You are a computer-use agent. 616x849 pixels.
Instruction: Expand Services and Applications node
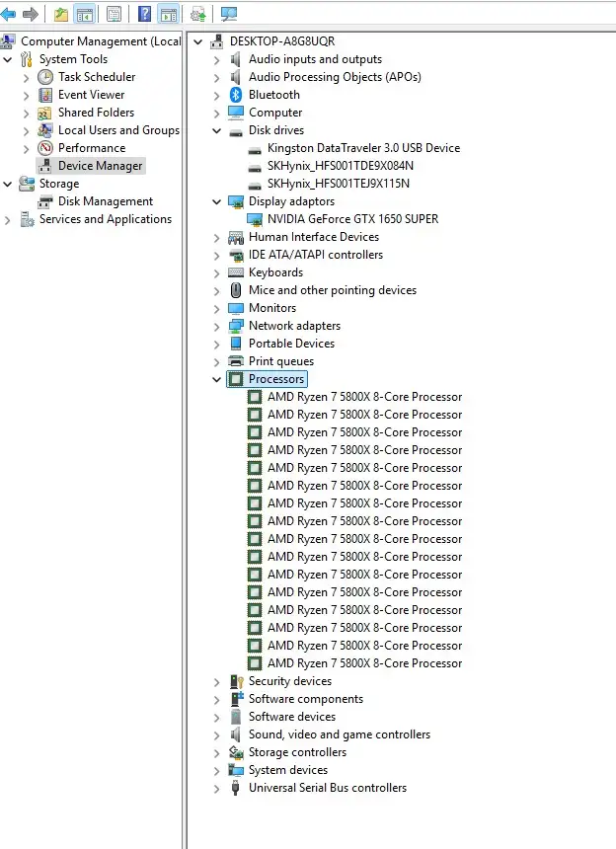point(8,220)
